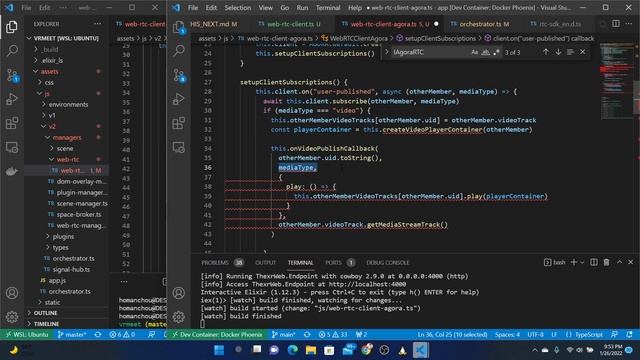
Task: Open Windows Start menu
Action: [219, 350]
